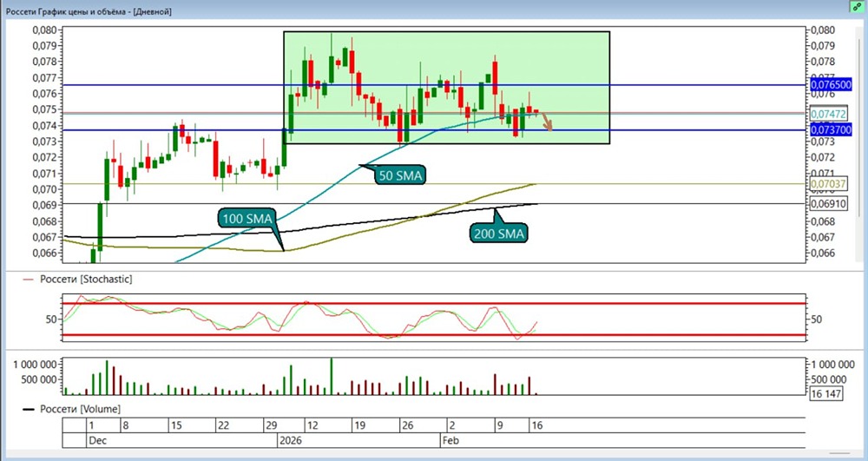The image size is (868, 461).
Task: Select the 0,06910 200 SMA value label
Action: point(827,204)
